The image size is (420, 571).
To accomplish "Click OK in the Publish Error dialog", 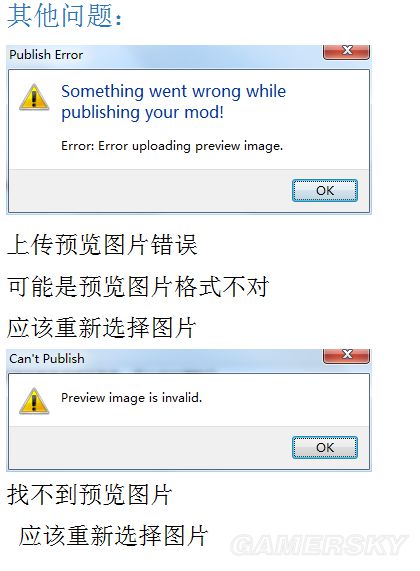I will (x=325, y=190).
